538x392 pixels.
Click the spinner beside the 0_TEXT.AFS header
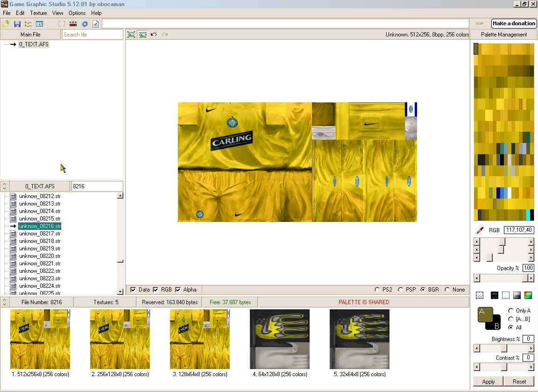[x=5, y=186]
